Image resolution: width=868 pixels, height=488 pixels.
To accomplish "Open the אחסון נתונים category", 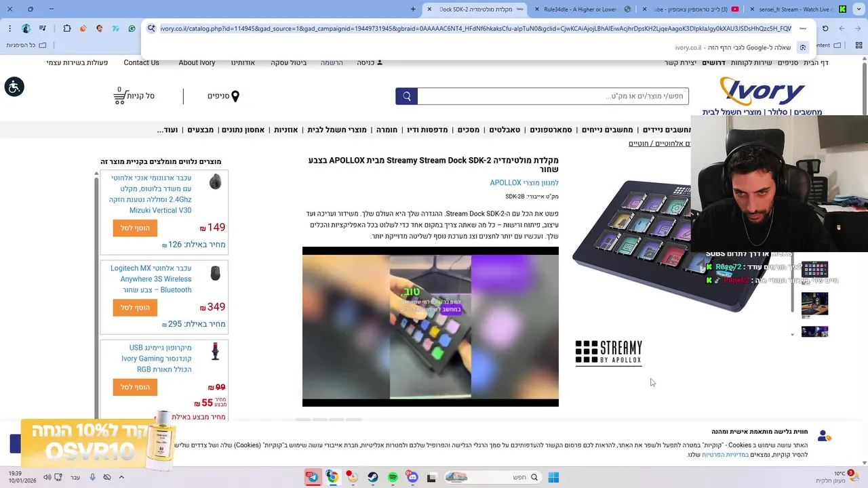I will (x=243, y=129).
